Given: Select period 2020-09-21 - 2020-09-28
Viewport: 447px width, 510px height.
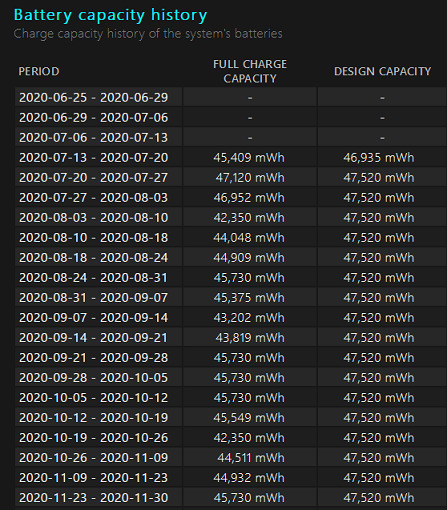Looking at the screenshot, I should [x=94, y=358].
